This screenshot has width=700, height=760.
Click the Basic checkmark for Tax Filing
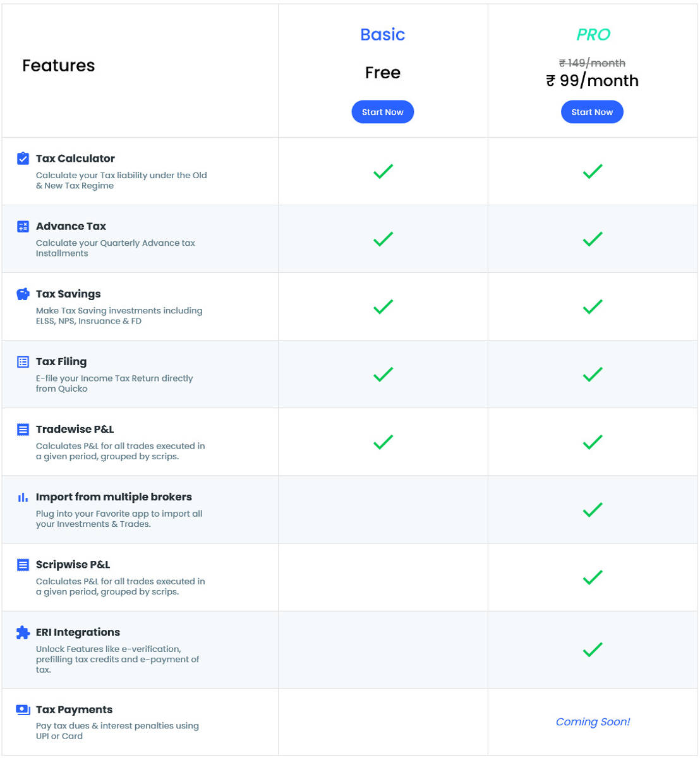(382, 374)
